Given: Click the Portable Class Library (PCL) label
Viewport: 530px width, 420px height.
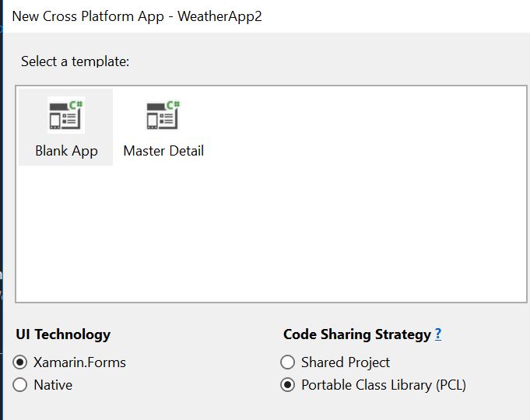Looking at the screenshot, I should (384, 385).
